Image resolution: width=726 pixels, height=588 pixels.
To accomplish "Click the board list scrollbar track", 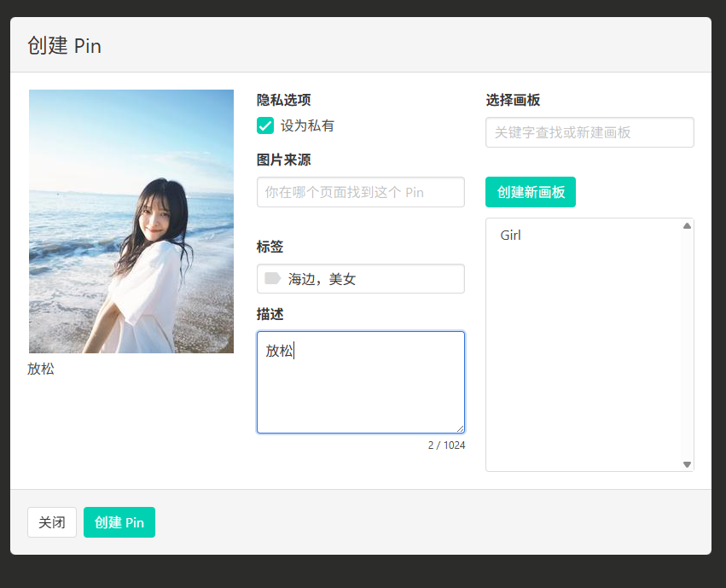I will click(x=687, y=345).
